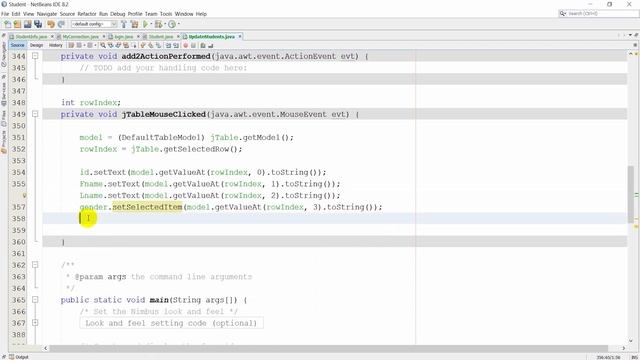Collapse the main method fold at line 365

click(x=36, y=300)
